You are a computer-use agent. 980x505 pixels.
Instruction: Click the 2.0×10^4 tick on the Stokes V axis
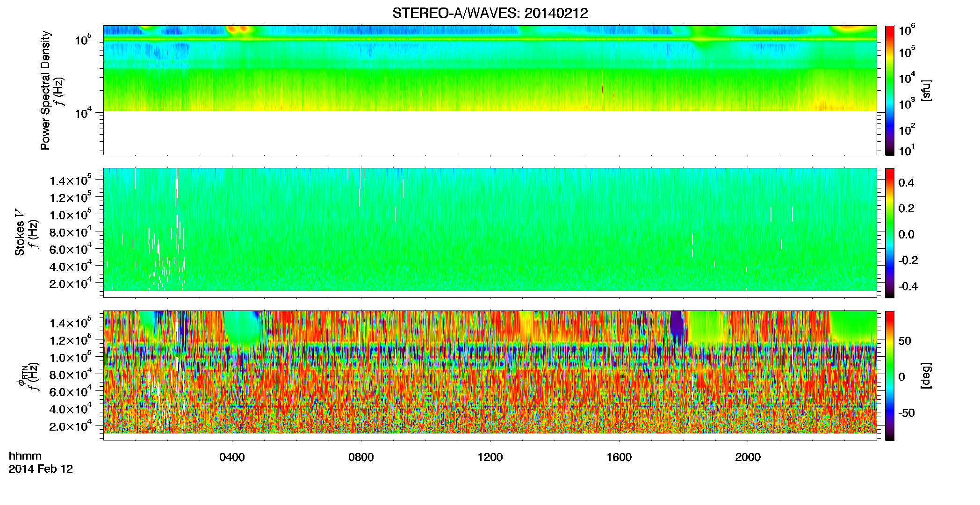click(x=71, y=283)
